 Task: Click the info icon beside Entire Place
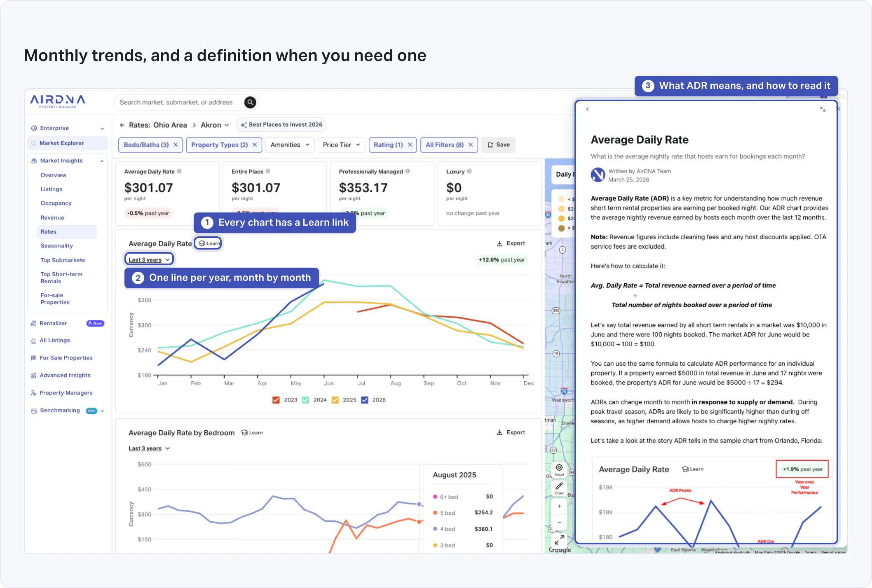click(268, 171)
